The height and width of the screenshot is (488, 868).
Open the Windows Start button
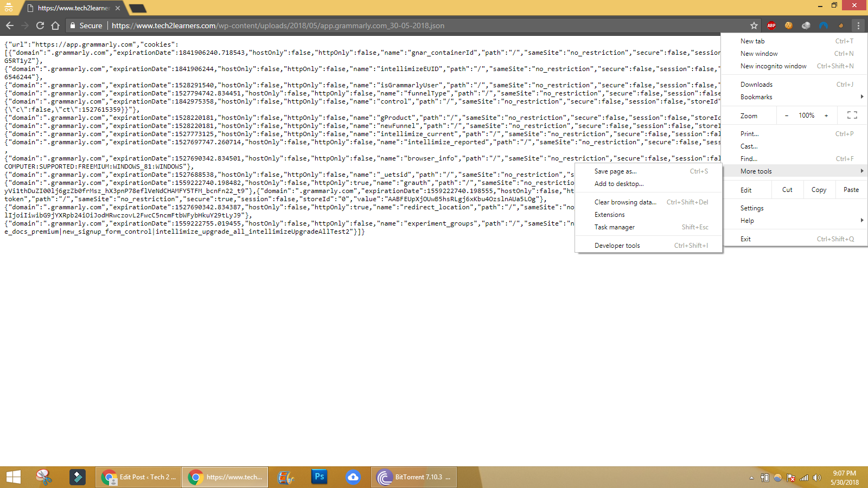13,477
